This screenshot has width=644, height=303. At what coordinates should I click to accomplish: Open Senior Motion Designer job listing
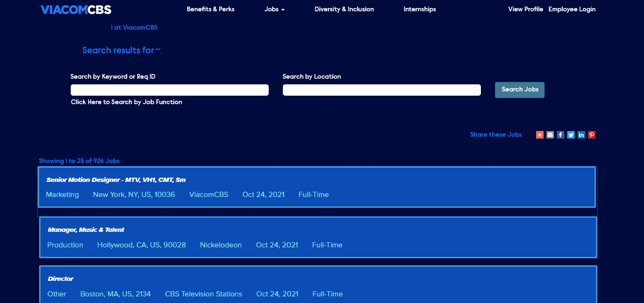click(x=116, y=180)
